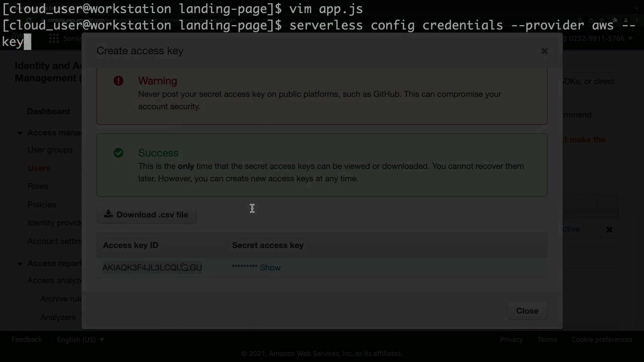
Task: Click the Feedback link in footer
Action: click(x=27, y=340)
